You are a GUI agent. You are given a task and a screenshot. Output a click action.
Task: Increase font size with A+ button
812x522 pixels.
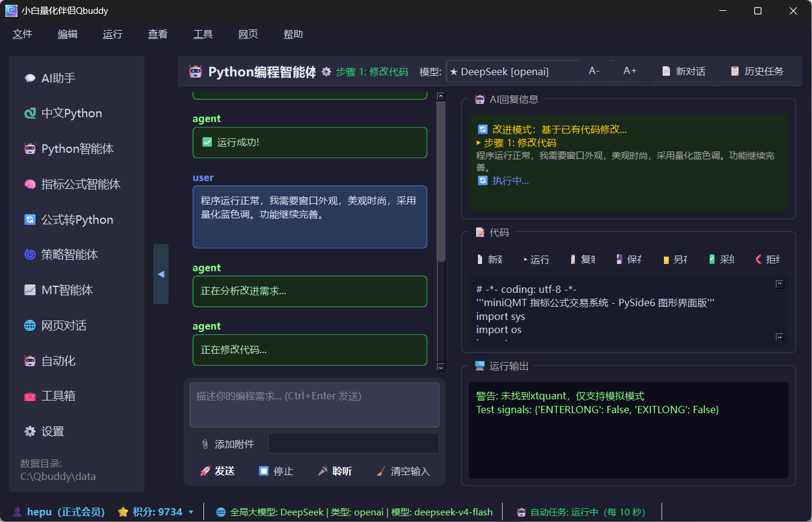[x=630, y=71]
